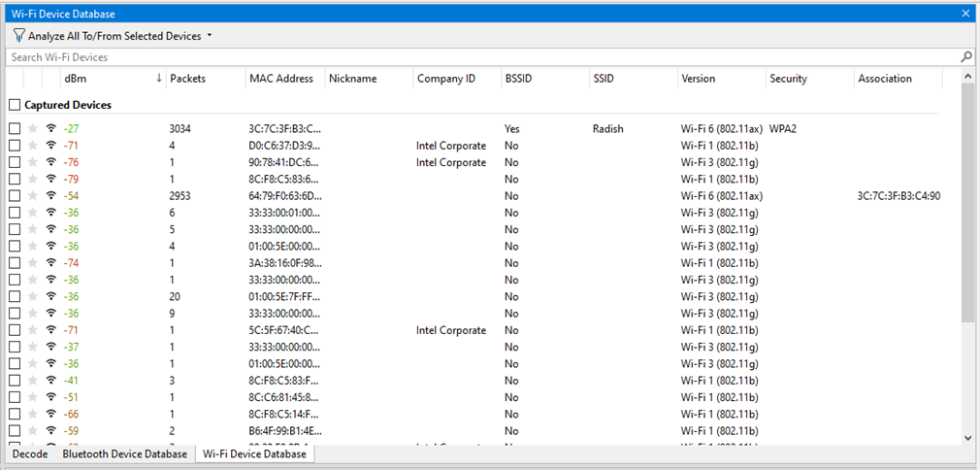The image size is (980, 470).
Task: Click the Wi-Fi signal icon of -27 dBm row
Action: (x=51, y=129)
